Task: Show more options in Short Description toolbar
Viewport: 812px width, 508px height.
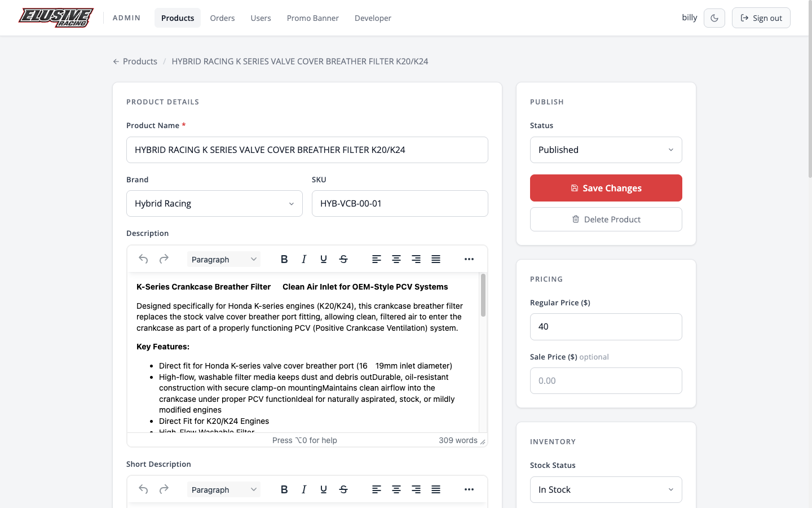Action: (469, 489)
